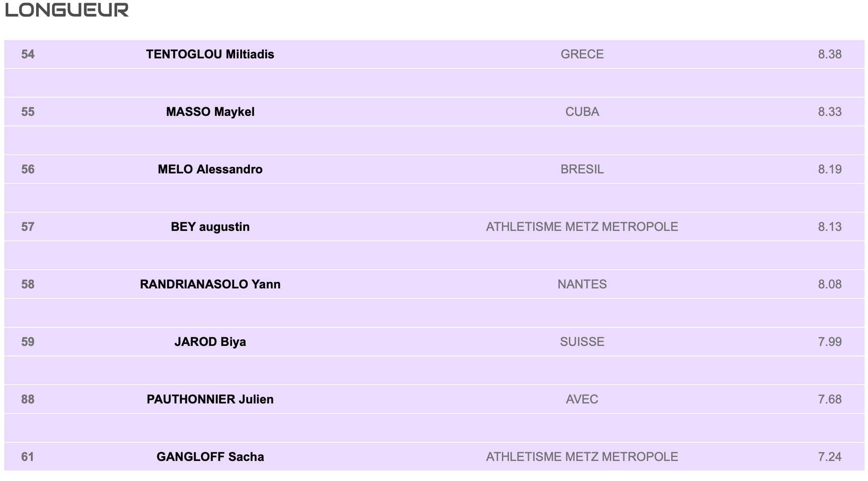Screen dimensions: 868x481
Task: Select the BRESIL team cell
Action: [x=582, y=169]
